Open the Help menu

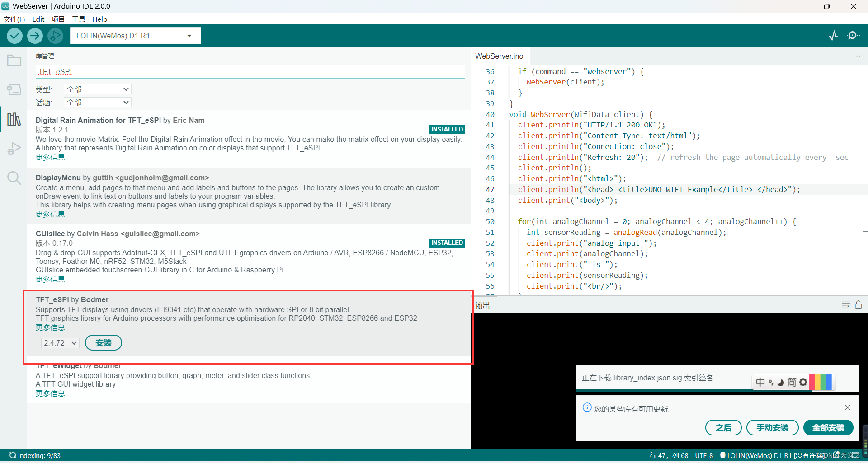[99, 19]
